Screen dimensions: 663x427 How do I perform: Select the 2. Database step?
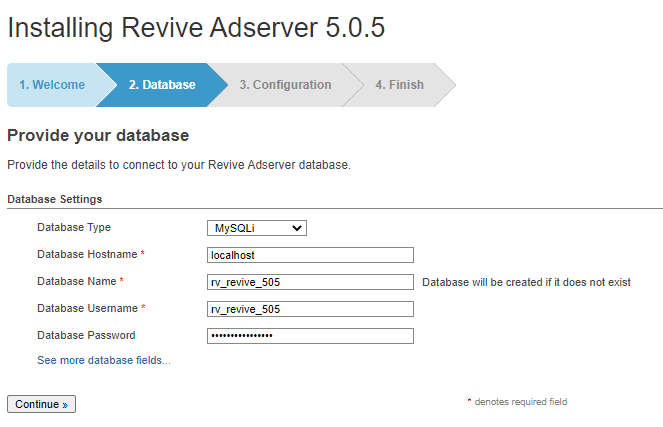pyautogui.click(x=162, y=85)
